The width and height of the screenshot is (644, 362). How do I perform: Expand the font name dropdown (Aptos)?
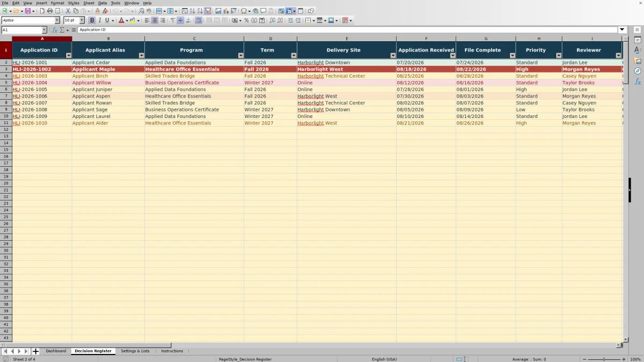(57, 20)
